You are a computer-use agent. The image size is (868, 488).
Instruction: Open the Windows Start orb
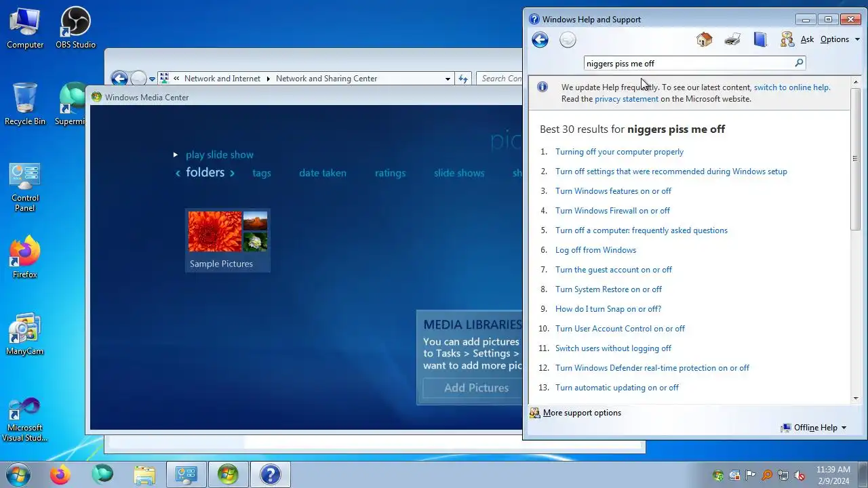18,474
